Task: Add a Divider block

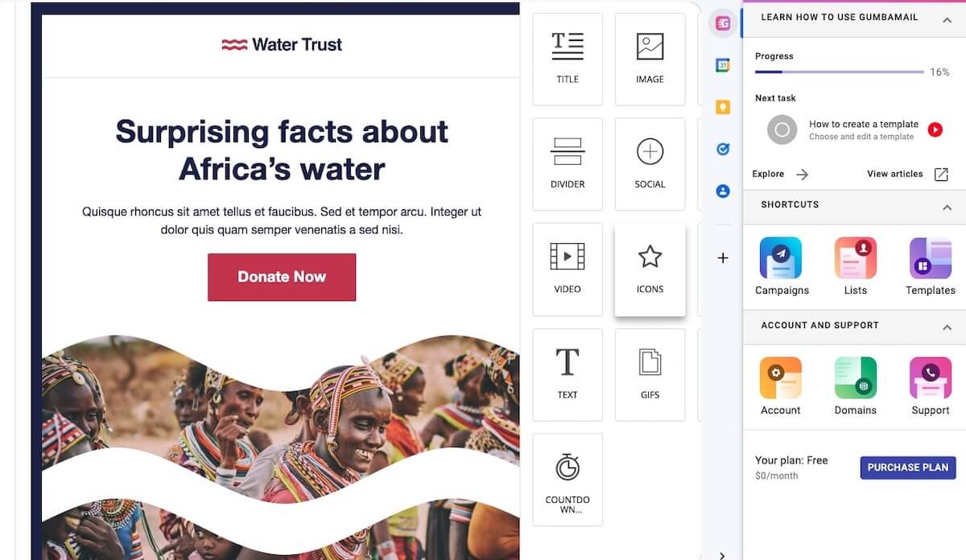Action: (568, 164)
